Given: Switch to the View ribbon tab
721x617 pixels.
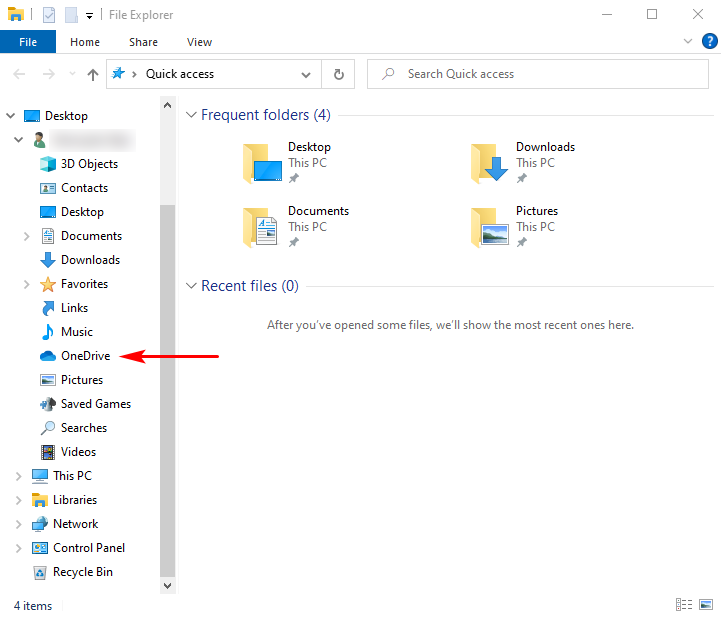Looking at the screenshot, I should (x=199, y=42).
